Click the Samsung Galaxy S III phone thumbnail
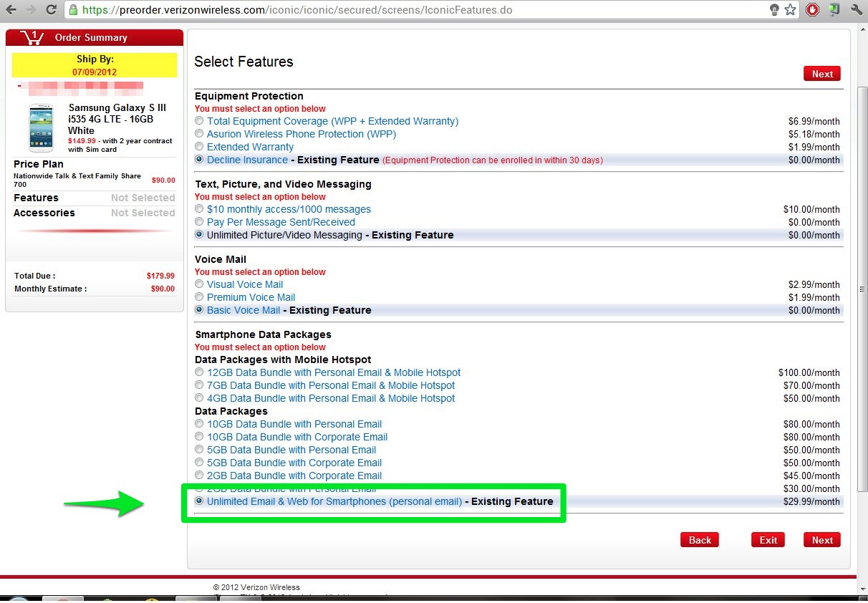Viewport: 868px width, 603px height. click(41, 127)
